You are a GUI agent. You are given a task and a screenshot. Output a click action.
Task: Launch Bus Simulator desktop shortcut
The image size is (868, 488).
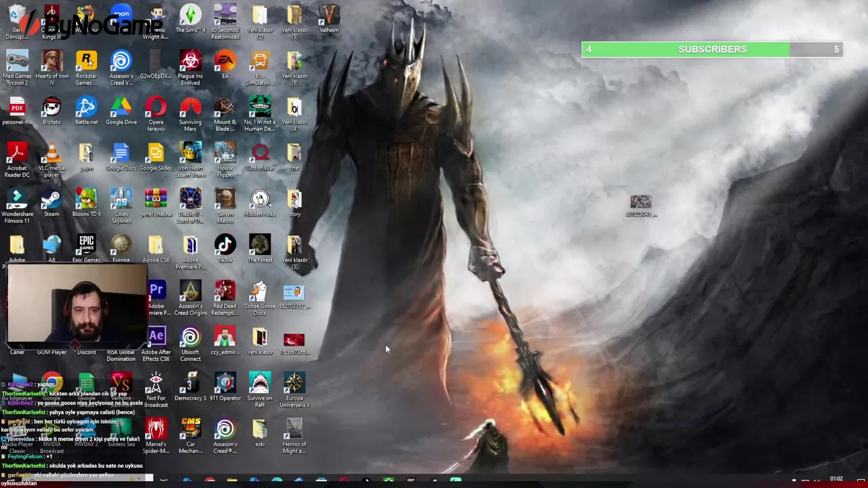(x=260, y=68)
